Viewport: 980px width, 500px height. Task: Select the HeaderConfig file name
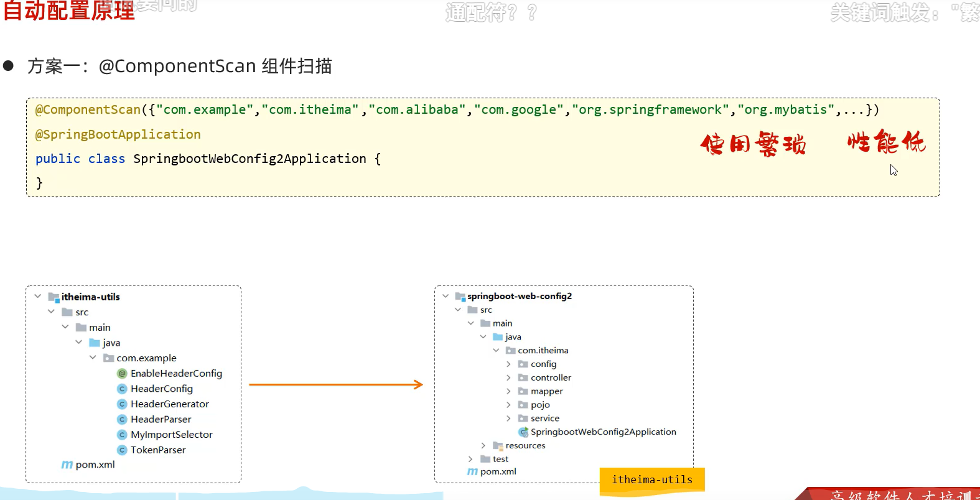pyautogui.click(x=162, y=389)
